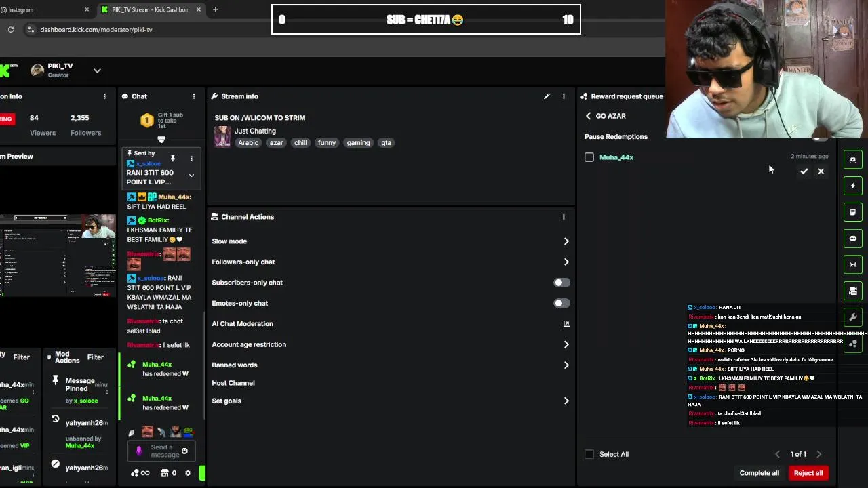Screen dimensions: 868x488
Task: Open Session Info panel three-dot menu
Action: tap(104, 96)
